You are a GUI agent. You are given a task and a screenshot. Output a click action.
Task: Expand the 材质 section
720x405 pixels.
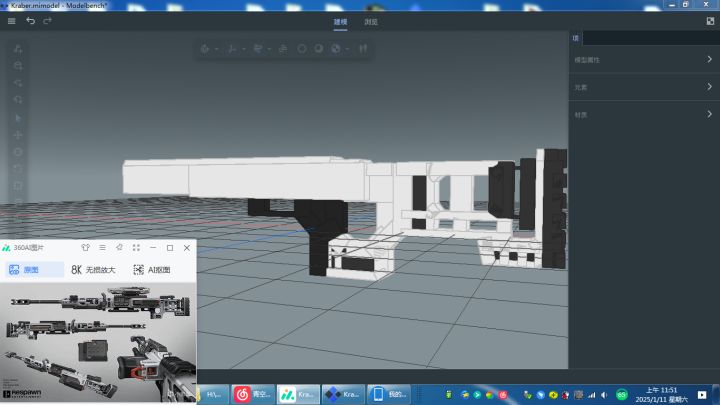[x=644, y=115]
